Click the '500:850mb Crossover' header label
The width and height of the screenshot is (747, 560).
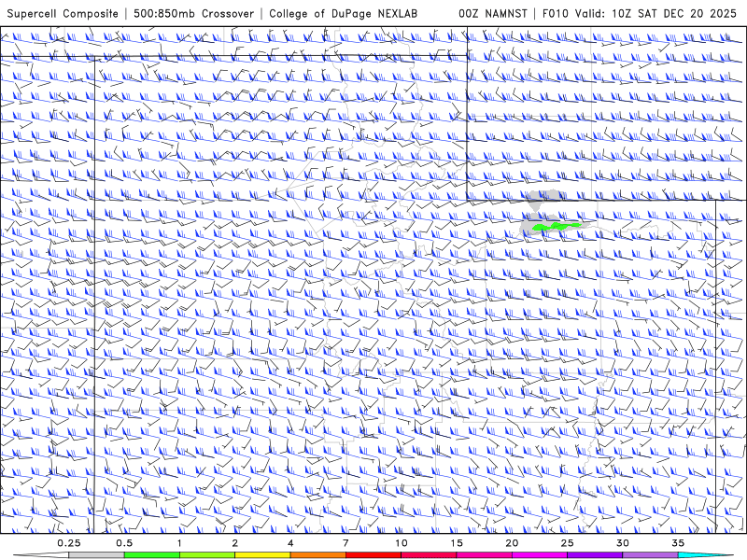tap(194, 13)
